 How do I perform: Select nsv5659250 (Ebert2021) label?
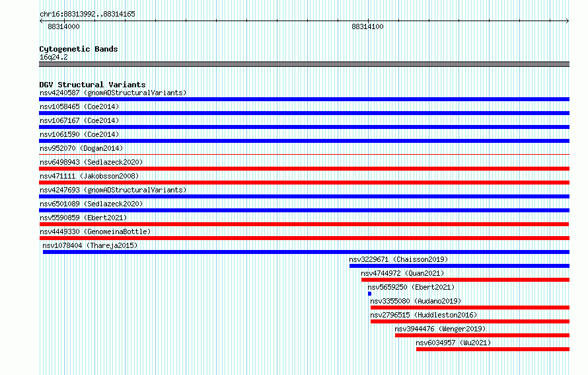[411, 287]
